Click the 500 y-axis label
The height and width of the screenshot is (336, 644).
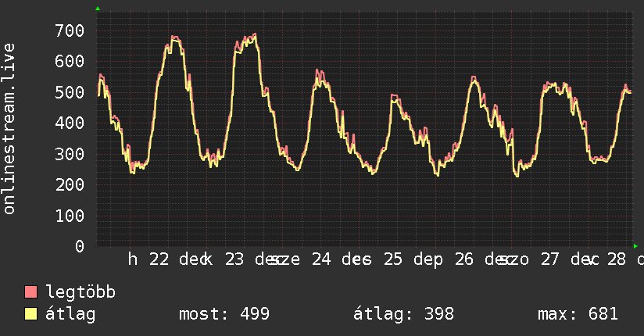point(70,92)
